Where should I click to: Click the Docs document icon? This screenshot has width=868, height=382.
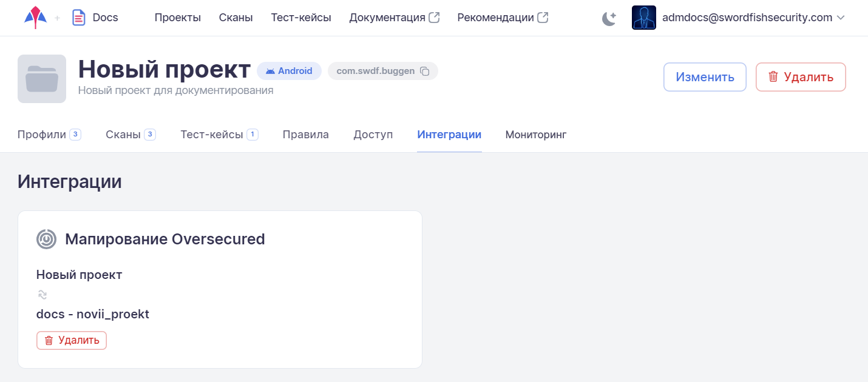tap(78, 18)
